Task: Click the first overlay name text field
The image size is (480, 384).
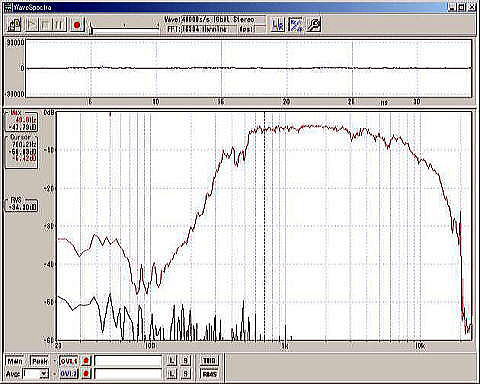Action: pos(128,361)
